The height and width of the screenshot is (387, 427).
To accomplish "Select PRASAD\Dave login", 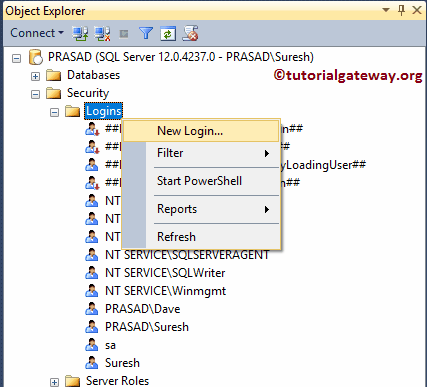I will pyautogui.click(x=143, y=309).
